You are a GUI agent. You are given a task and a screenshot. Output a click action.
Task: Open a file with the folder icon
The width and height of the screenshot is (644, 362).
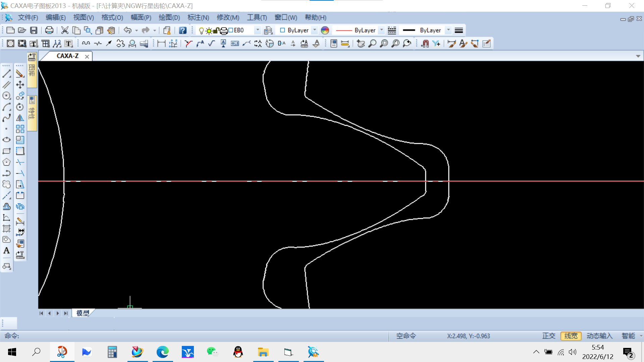tap(22, 31)
